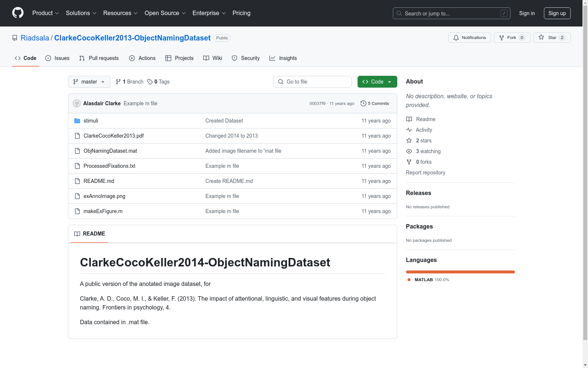This screenshot has width=588, height=368.
Task: Click the fork icon in Fork button
Action: point(502,38)
